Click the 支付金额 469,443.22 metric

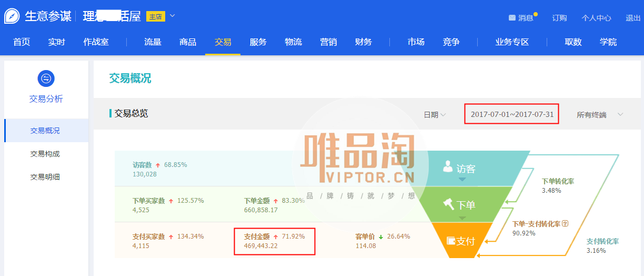(274, 241)
